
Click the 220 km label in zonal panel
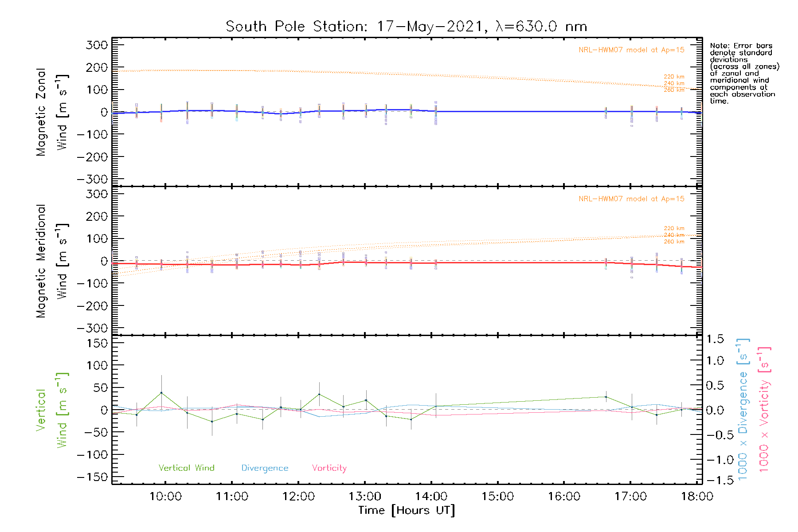tap(674, 77)
